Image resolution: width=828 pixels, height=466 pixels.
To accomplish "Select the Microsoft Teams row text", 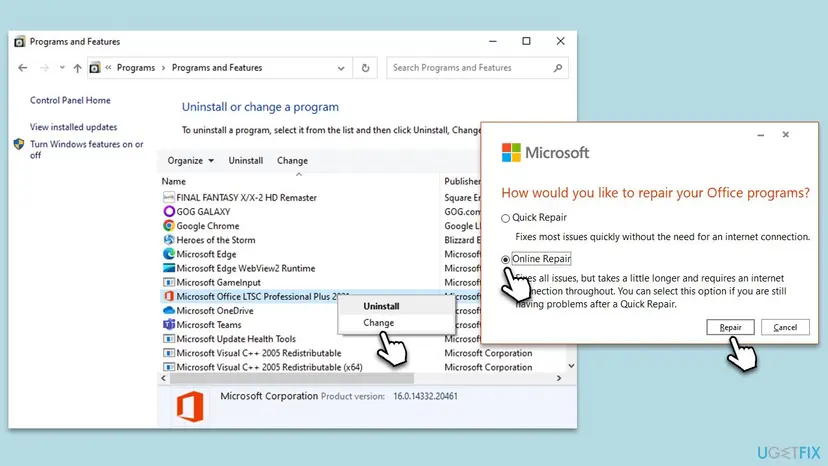I will tap(209, 325).
